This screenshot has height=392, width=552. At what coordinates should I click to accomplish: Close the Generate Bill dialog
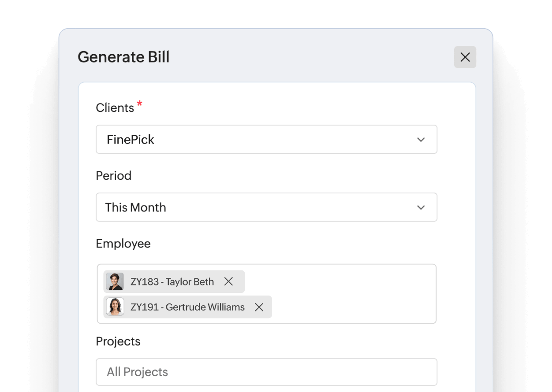[x=465, y=57]
